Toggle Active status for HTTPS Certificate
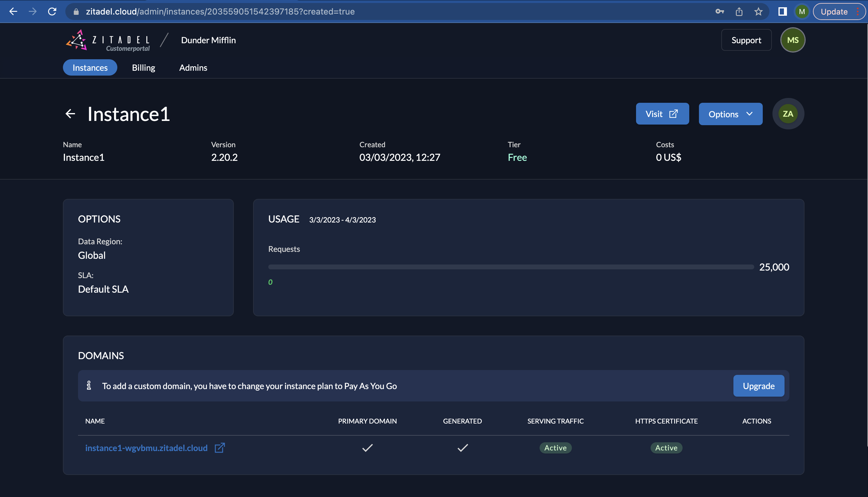Screen dimensions: 868x497 [666, 447]
